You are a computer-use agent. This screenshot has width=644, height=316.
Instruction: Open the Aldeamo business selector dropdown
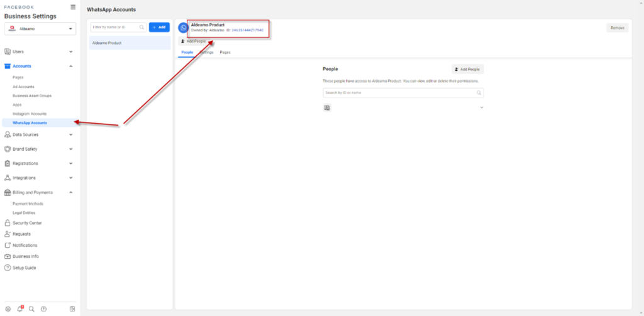click(40, 28)
